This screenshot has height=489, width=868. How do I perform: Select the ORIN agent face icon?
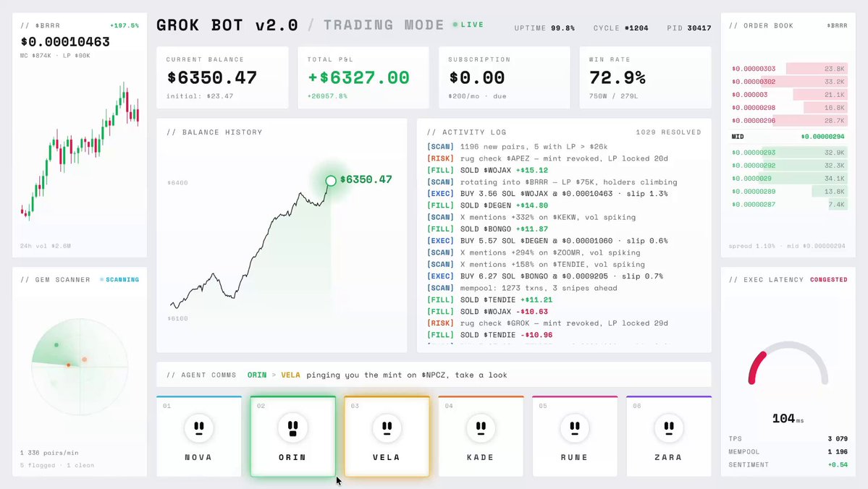point(293,428)
